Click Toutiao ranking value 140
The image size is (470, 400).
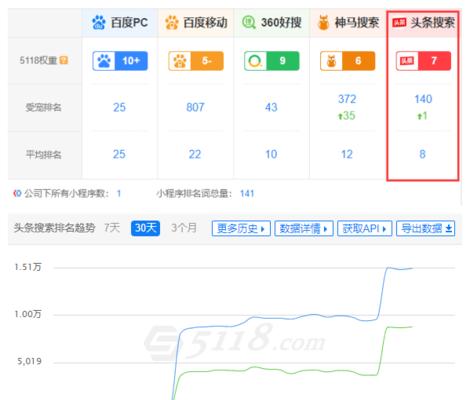pyautogui.click(x=423, y=99)
